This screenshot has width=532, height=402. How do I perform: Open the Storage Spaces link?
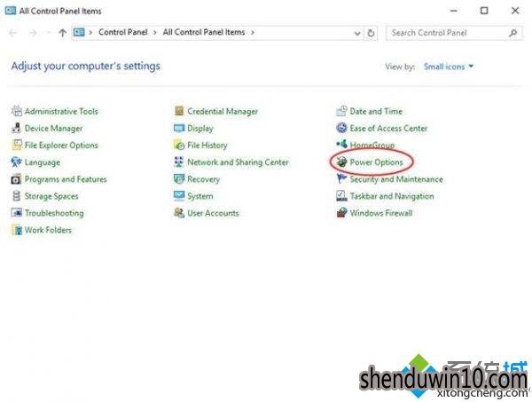(x=51, y=196)
